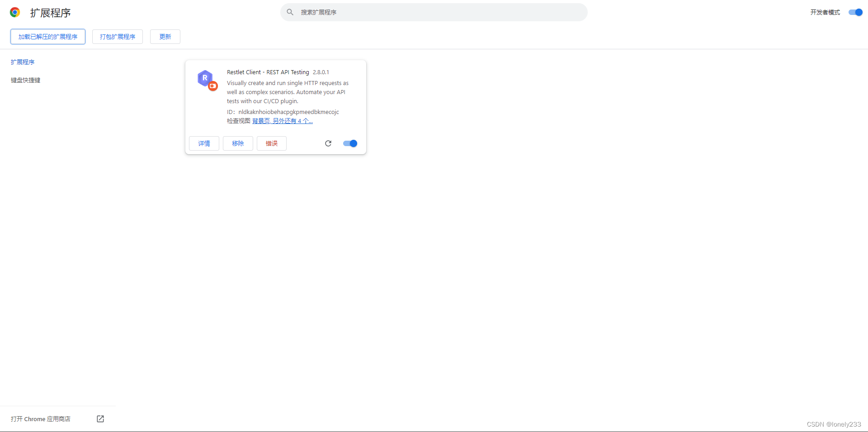Disable the Restlet Client extension toggle
The height and width of the screenshot is (432, 868).
tap(350, 143)
